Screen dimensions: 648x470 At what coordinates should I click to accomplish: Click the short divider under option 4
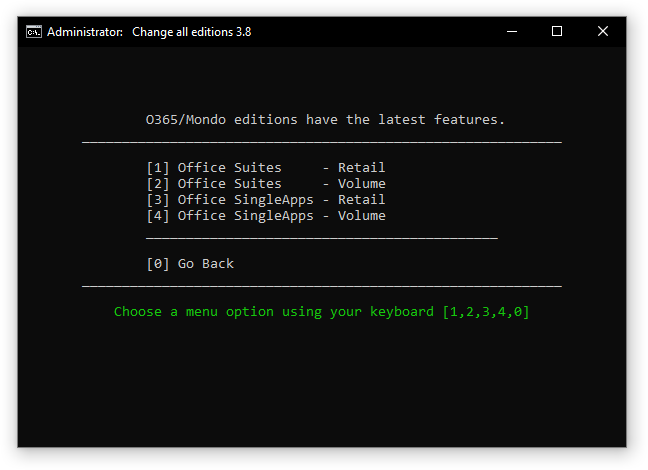click(321, 239)
